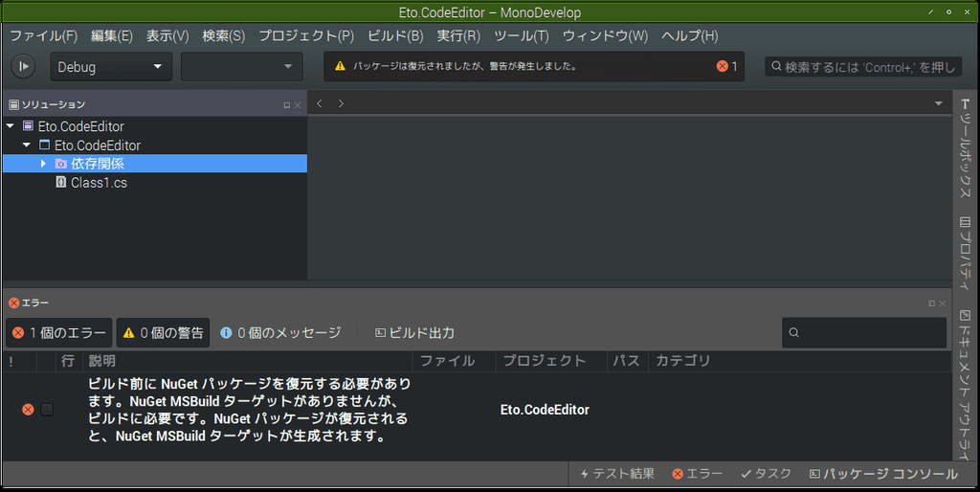Open the パッケージ コンソール pad
The height and width of the screenshot is (492, 980).
[883, 474]
